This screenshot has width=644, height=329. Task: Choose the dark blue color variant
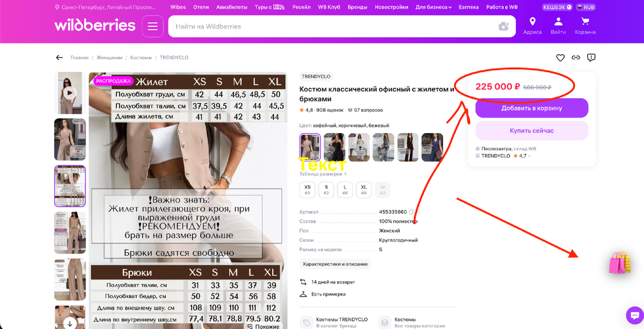tap(433, 147)
